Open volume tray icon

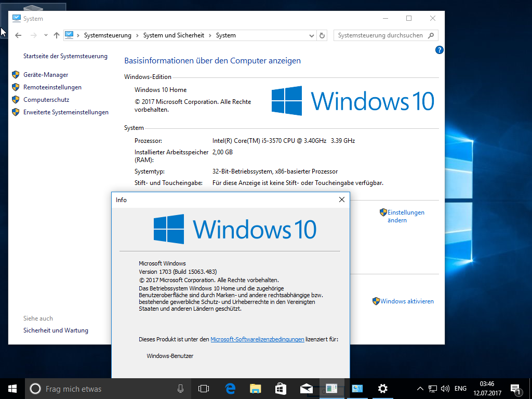pos(445,389)
